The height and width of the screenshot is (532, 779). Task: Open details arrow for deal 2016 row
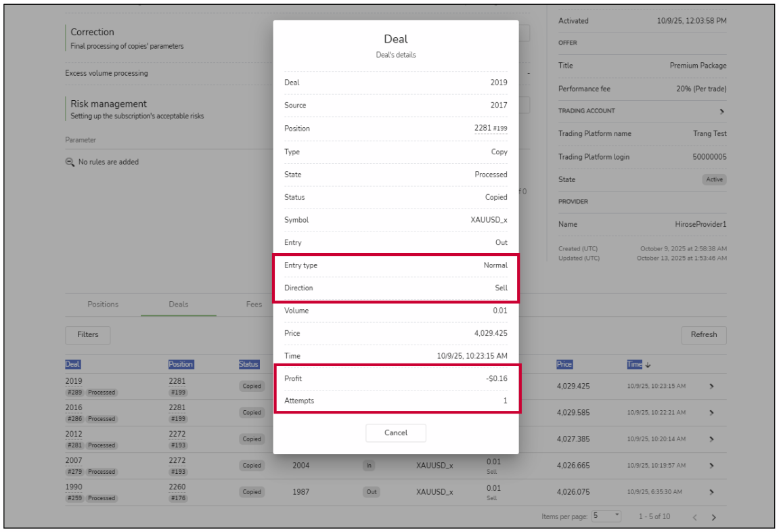pyautogui.click(x=711, y=412)
